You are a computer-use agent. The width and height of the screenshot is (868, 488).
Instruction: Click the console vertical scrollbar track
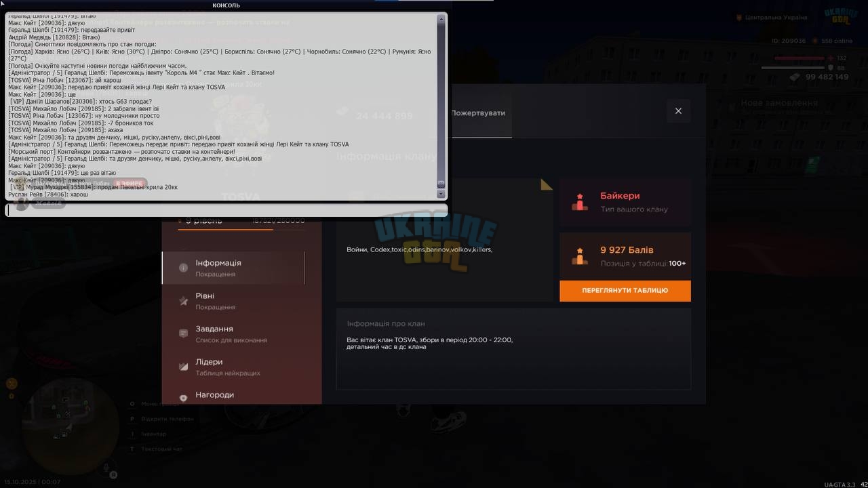(441, 106)
